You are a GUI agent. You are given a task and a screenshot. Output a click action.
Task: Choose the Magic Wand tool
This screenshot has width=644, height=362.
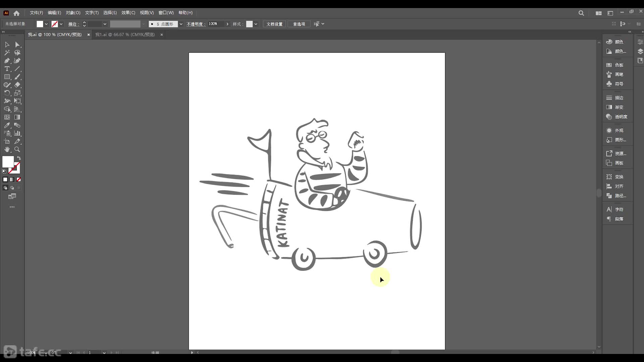point(7,53)
